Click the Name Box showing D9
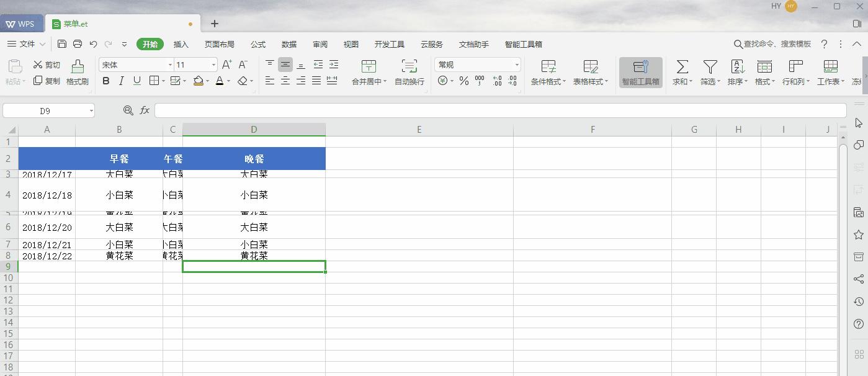The width and height of the screenshot is (868, 376). (43, 110)
